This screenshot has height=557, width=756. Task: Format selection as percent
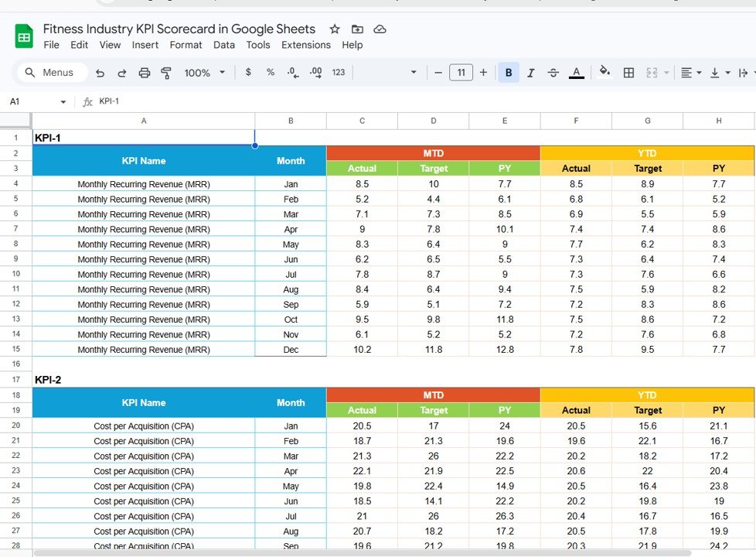[x=270, y=72]
